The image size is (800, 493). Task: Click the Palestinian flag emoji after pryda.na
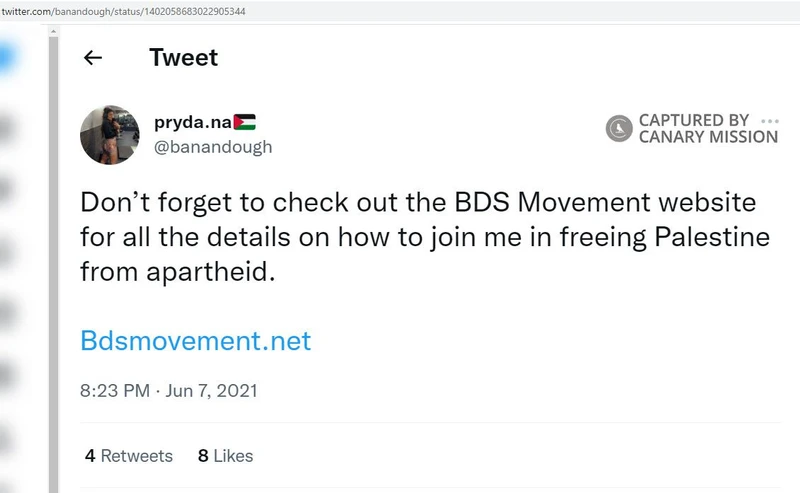pos(245,122)
